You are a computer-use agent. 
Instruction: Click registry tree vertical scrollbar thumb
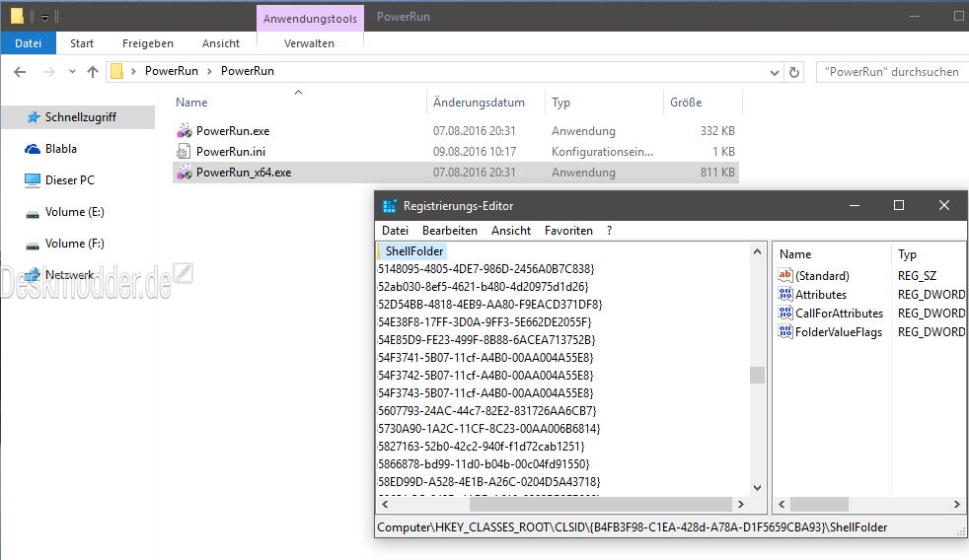point(757,375)
